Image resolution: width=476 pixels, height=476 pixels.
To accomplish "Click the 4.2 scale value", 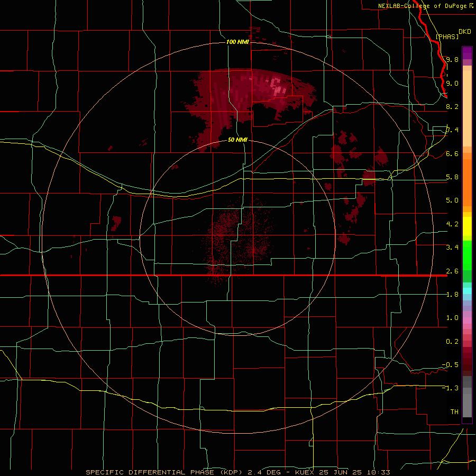I will (452, 224).
